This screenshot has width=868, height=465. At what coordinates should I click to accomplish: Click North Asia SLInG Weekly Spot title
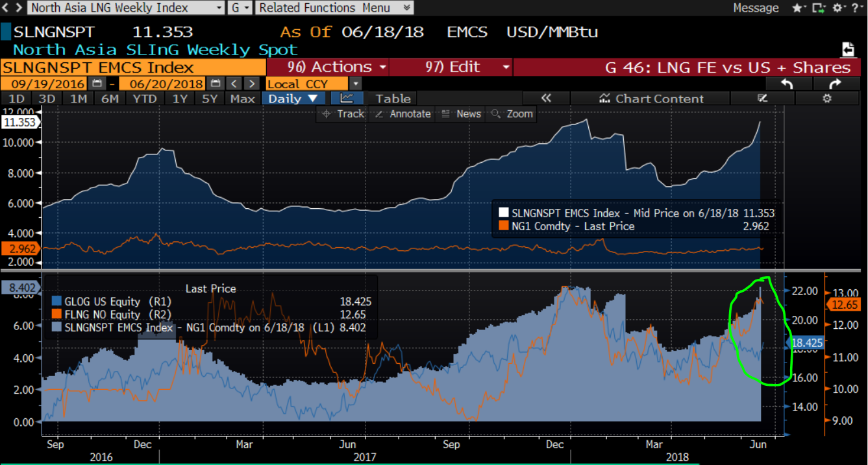coord(156,49)
